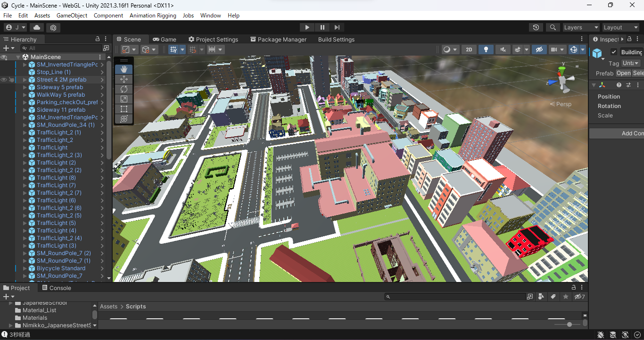This screenshot has width=644, height=340.
Task: Select the Rotate tool in scene toolbar
Action: 124,89
